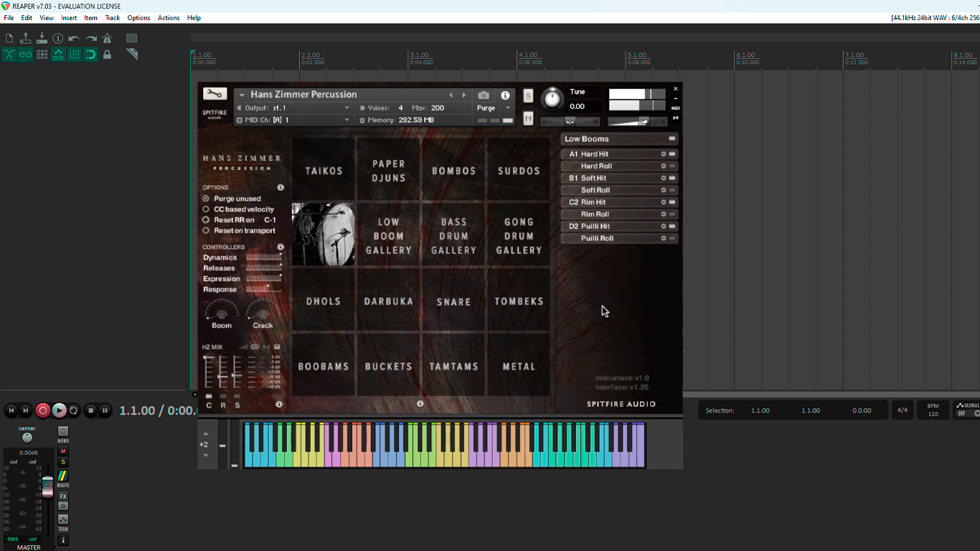
Task: Click the Low Booms header load indicator
Action: tap(672, 138)
